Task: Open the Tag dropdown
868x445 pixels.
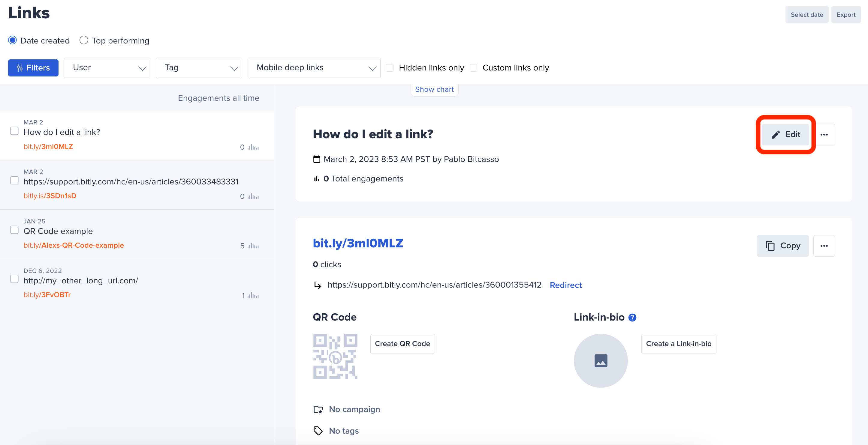Action: [199, 68]
